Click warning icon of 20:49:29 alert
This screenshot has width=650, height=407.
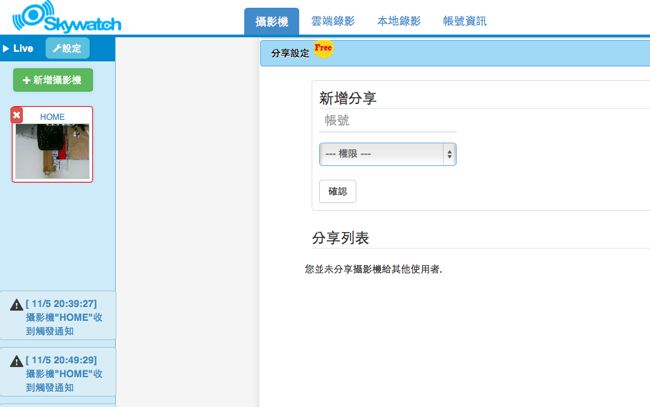15,359
